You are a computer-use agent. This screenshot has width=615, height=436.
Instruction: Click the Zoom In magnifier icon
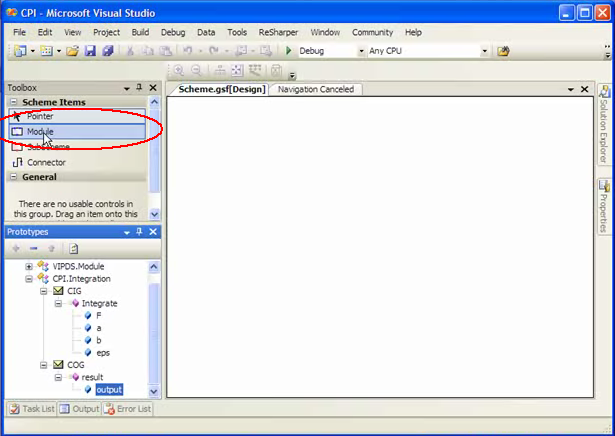coord(179,70)
